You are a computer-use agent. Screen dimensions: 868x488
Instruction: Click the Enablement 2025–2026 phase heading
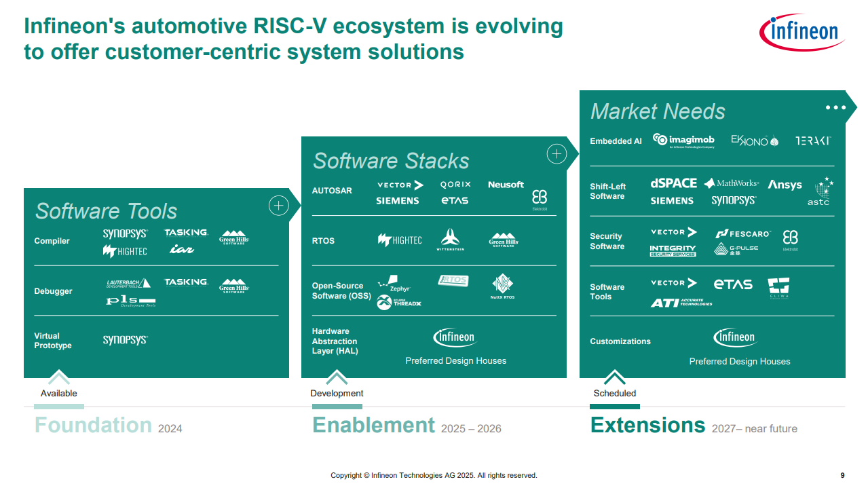tap(406, 426)
